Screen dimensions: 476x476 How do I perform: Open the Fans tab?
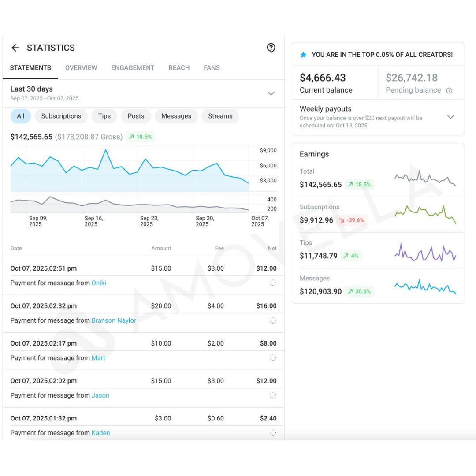coord(212,68)
